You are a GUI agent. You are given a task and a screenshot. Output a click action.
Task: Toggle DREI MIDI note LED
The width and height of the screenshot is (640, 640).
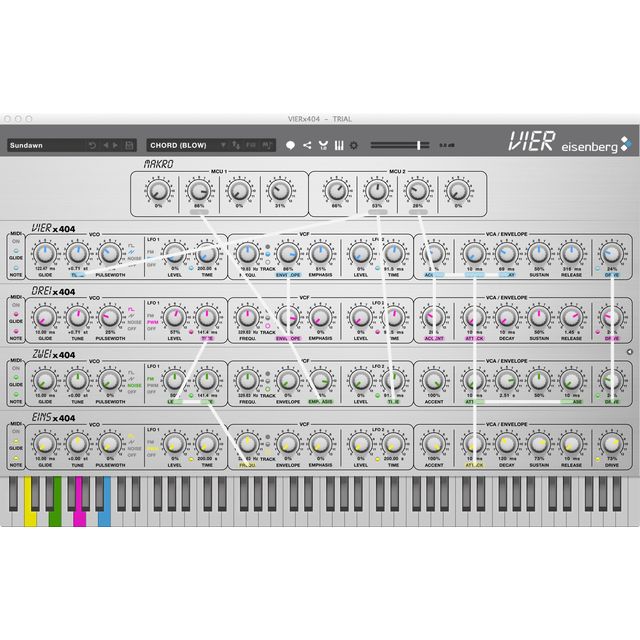16,332
